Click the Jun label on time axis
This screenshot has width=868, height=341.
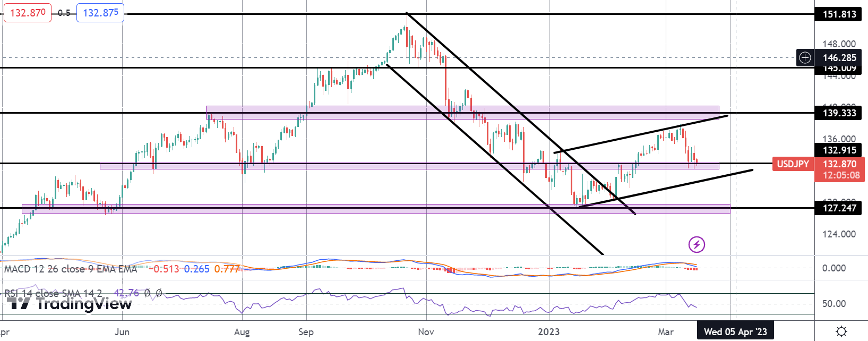pyautogui.click(x=122, y=331)
